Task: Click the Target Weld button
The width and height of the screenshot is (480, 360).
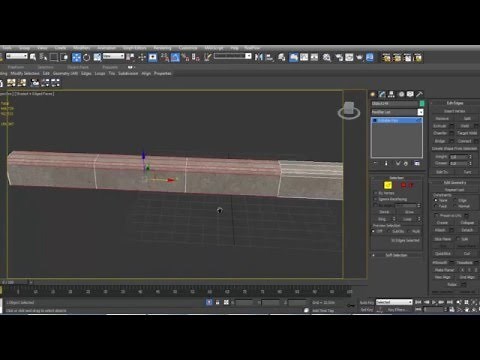Action: 467,133
